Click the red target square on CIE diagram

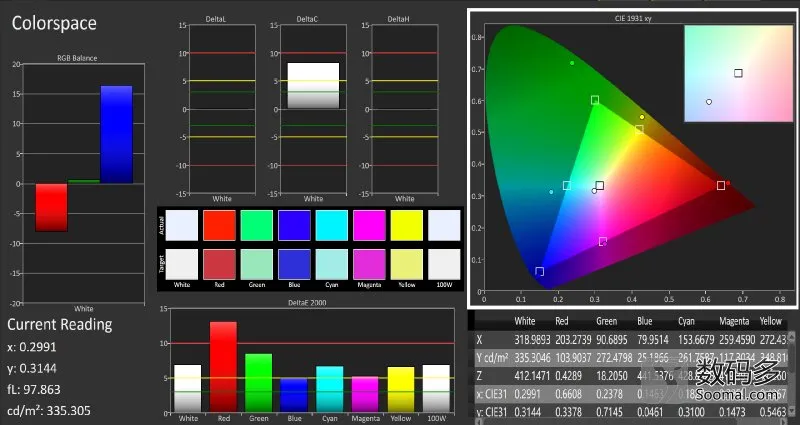pyautogui.click(x=721, y=186)
